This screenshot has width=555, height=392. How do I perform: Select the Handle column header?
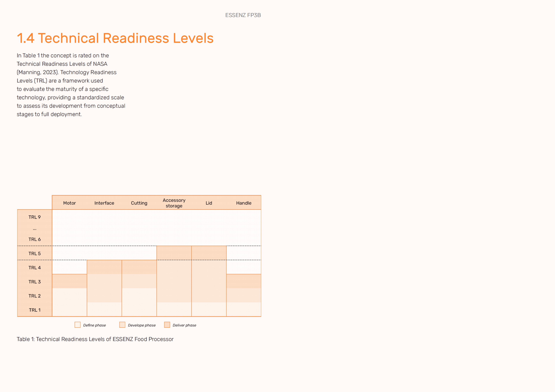pyautogui.click(x=244, y=203)
